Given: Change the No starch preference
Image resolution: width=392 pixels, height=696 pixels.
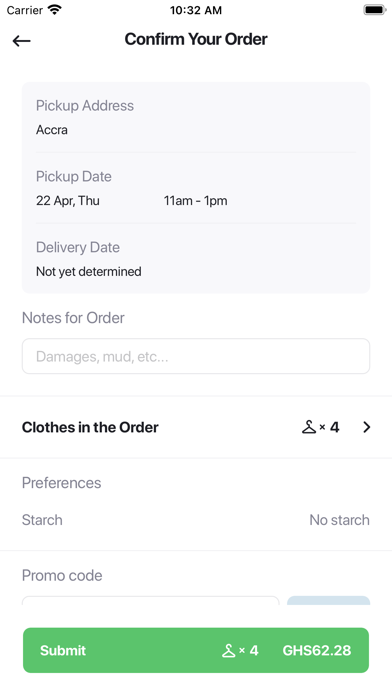Looking at the screenshot, I should click(339, 520).
